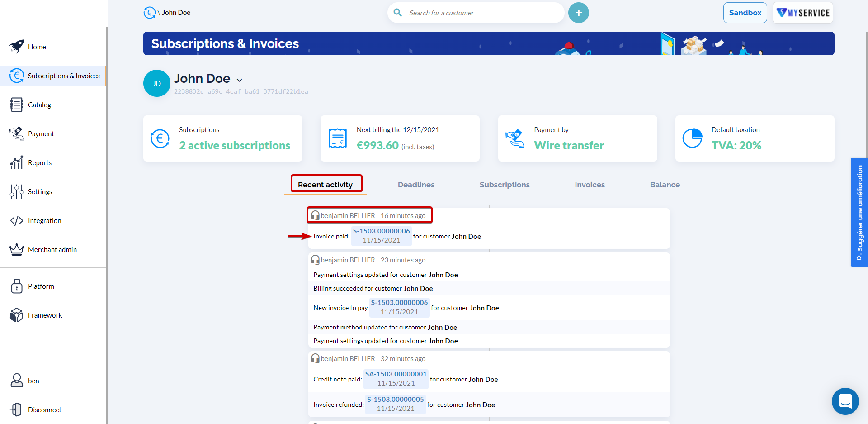This screenshot has width=868, height=424.
Task: Click headset icon beside 16 minutes ago entry
Action: tap(315, 216)
